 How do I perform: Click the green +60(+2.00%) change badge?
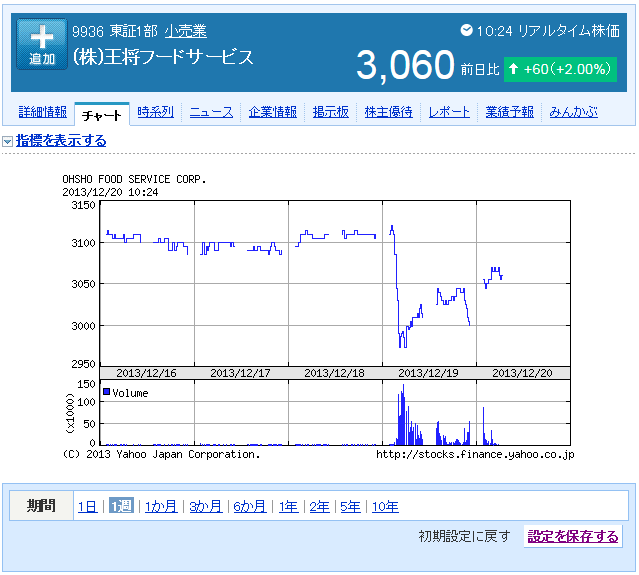(x=560, y=69)
